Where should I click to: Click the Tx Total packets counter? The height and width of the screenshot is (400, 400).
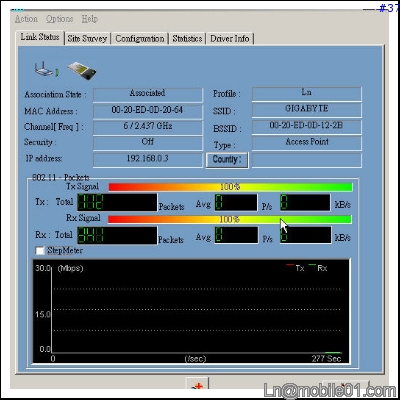coord(117,202)
